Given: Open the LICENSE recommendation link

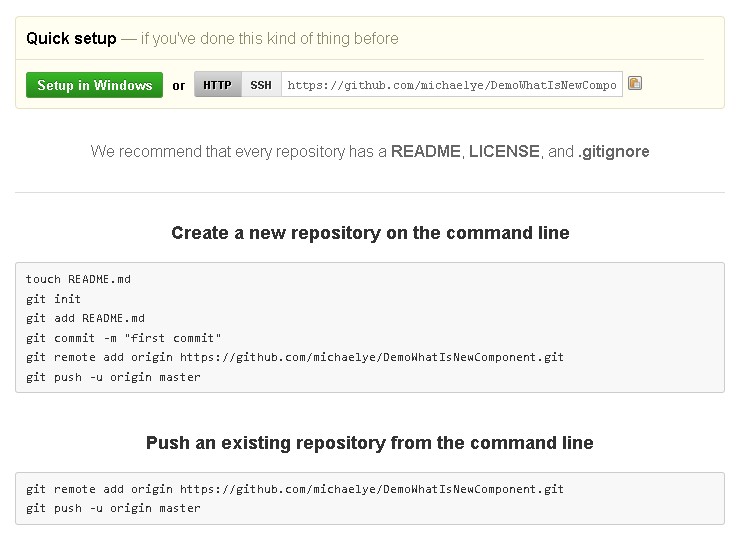Looking at the screenshot, I should point(504,151).
